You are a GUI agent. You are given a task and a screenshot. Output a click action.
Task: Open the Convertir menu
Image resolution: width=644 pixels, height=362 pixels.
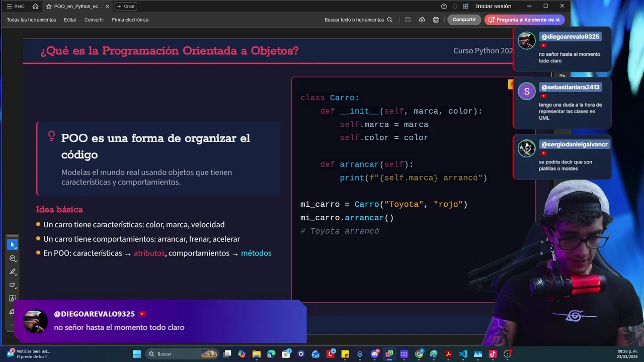point(94,20)
